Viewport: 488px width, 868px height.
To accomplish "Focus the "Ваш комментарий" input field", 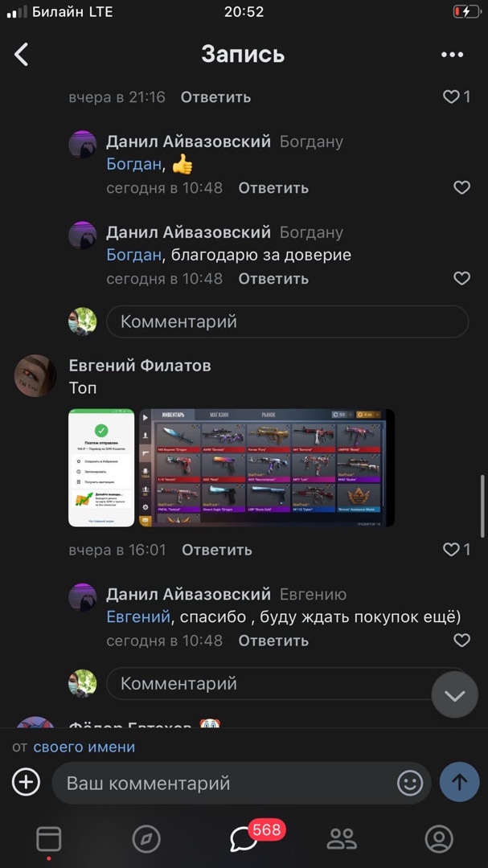I will pyautogui.click(x=224, y=783).
